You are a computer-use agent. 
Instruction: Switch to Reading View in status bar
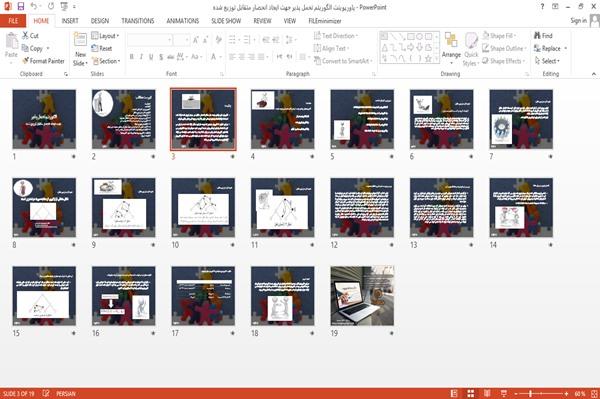487,393
